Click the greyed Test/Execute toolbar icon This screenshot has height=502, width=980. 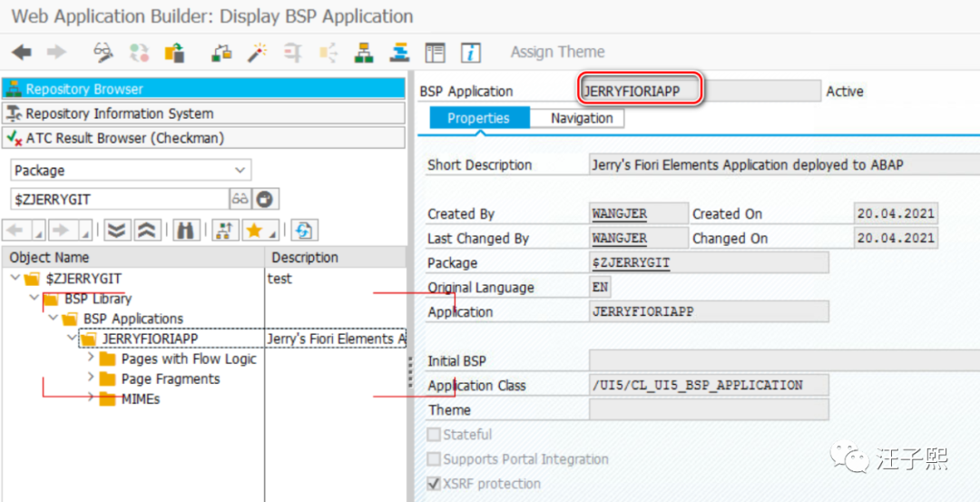tap(292, 53)
